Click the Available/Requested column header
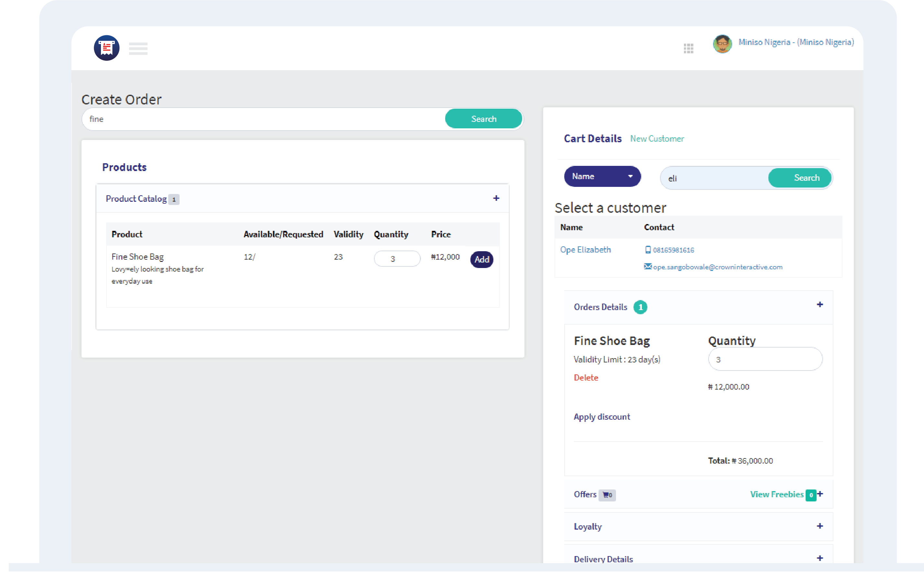Viewport: 924px width, 580px height. [283, 234]
